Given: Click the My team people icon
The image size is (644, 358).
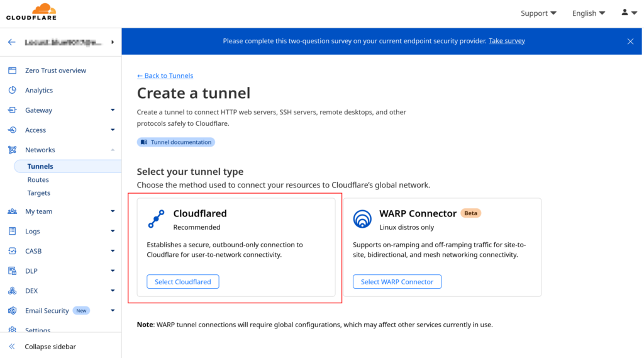Looking at the screenshot, I should click(x=13, y=211).
